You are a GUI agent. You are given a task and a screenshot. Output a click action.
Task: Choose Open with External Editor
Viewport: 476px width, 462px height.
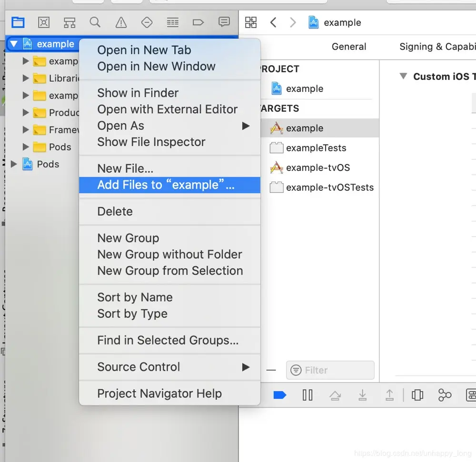pyautogui.click(x=170, y=109)
